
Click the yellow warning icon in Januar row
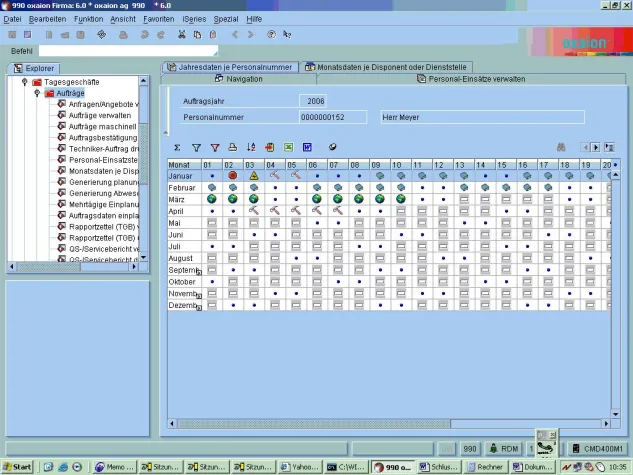tap(253, 176)
